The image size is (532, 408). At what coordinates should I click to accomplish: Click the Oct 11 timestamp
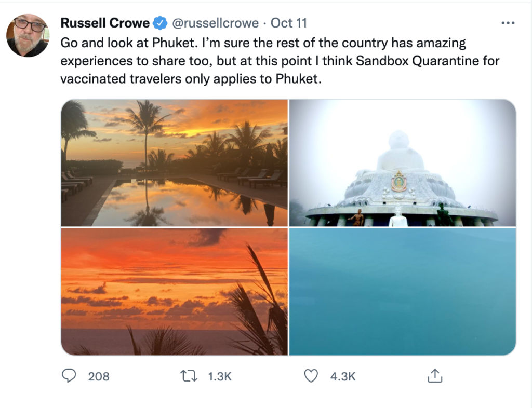tap(289, 23)
